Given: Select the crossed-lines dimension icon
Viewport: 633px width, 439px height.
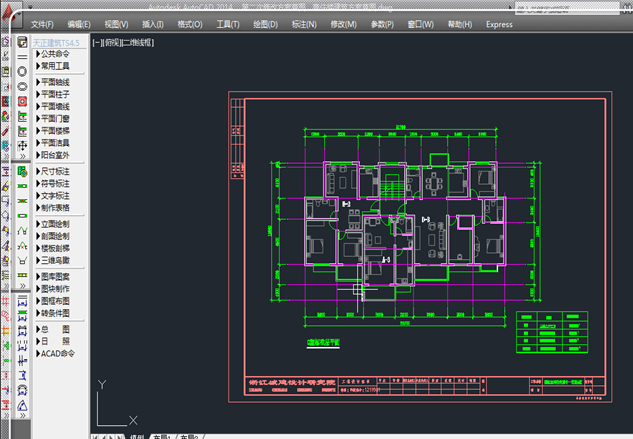Looking at the screenshot, I should (x=22, y=361).
